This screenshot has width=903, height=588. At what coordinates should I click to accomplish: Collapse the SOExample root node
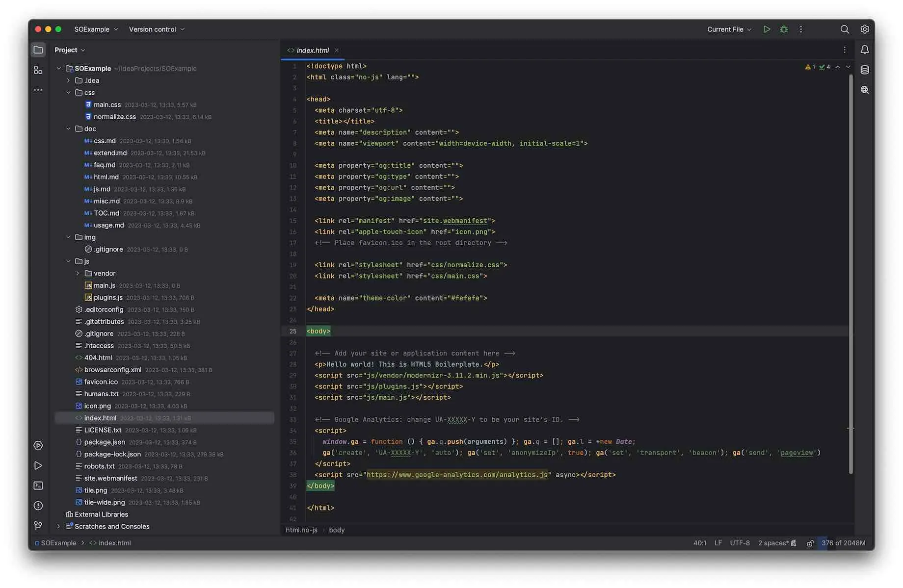click(x=59, y=69)
